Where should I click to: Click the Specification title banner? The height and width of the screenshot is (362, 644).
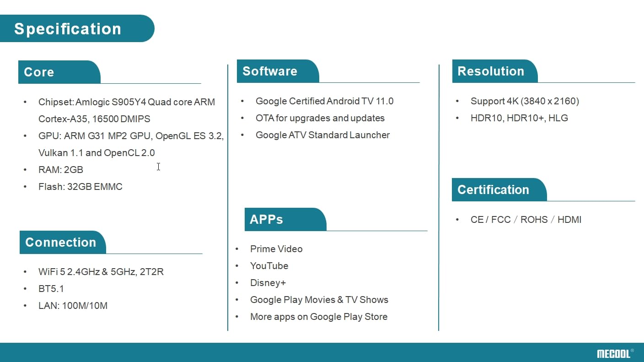pyautogui.click(x=68, y=29)
